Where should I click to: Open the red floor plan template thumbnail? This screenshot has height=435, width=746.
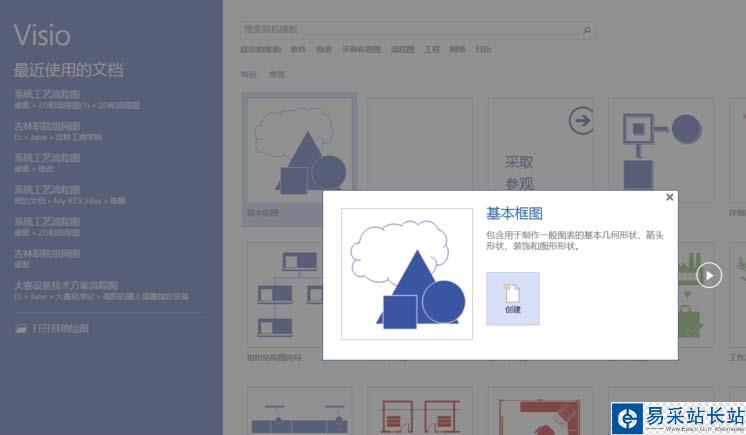click(x=420, y=411)
